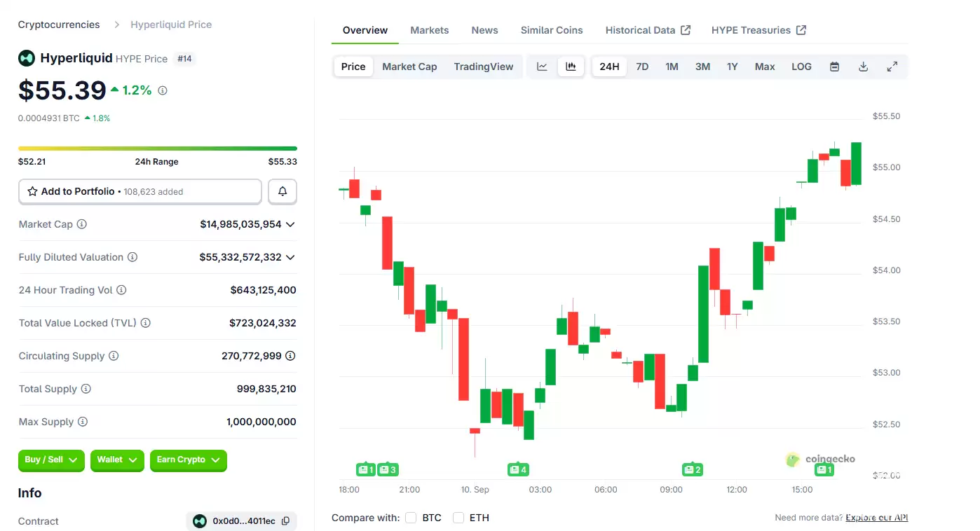Enable the BTC comparison checkbox

[x=411, y=518]
